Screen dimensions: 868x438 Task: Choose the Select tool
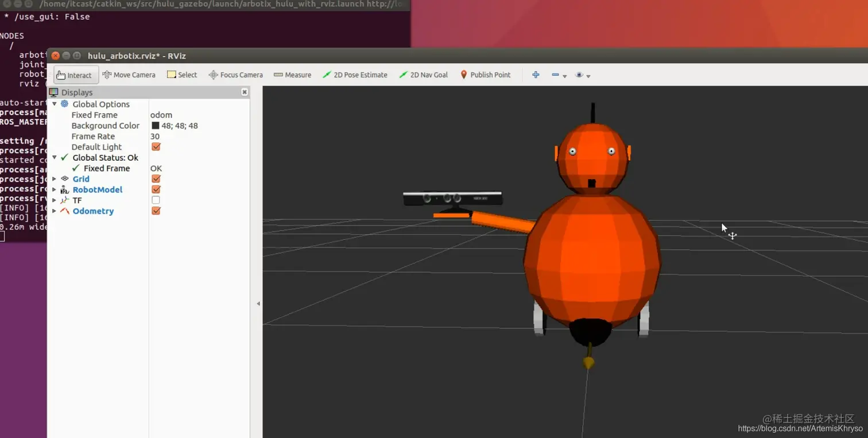point(181,75)
